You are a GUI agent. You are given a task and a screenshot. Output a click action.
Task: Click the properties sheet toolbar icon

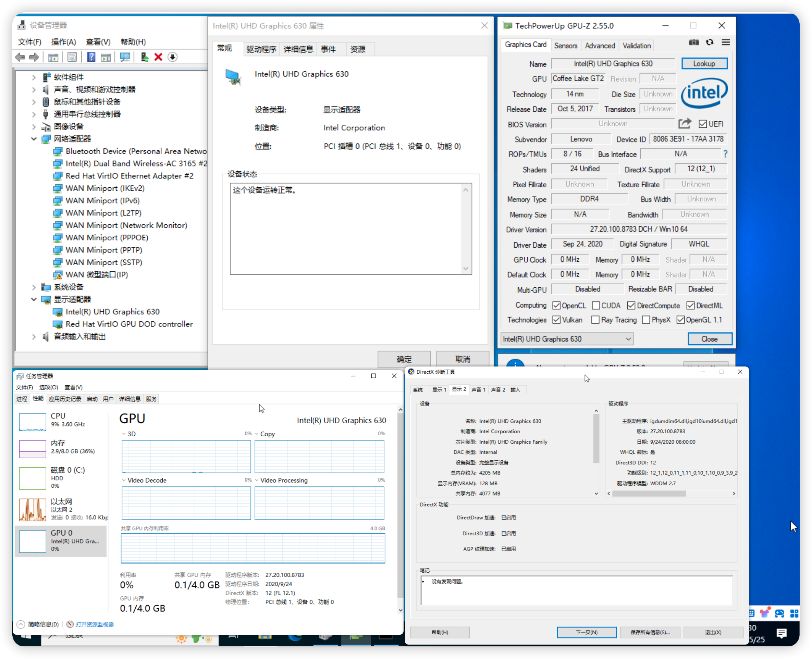[x=72, y=57]
